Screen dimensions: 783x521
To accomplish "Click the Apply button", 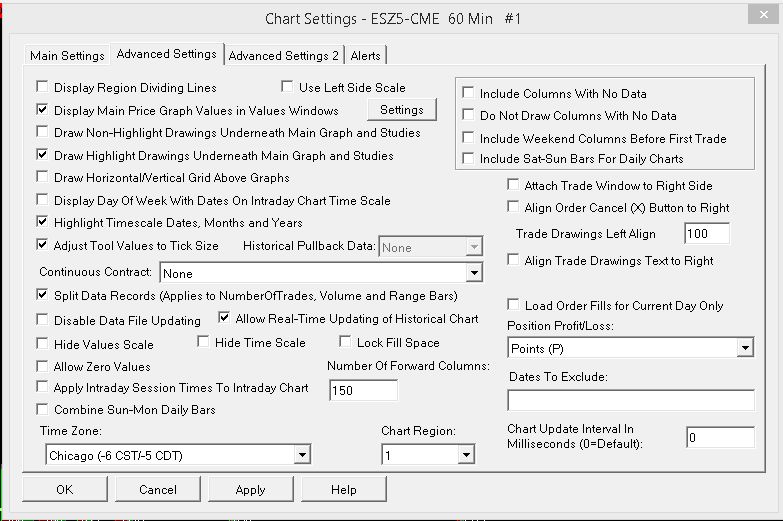I will [251, 489].
